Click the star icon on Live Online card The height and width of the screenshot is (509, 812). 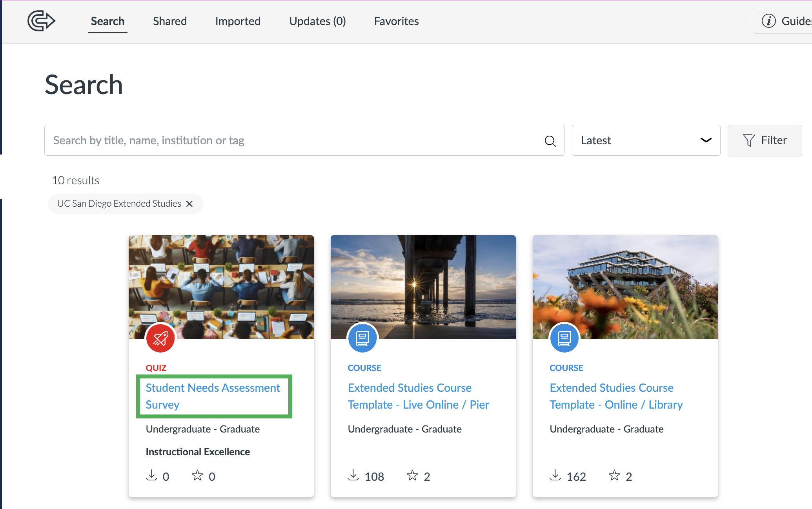412,475
